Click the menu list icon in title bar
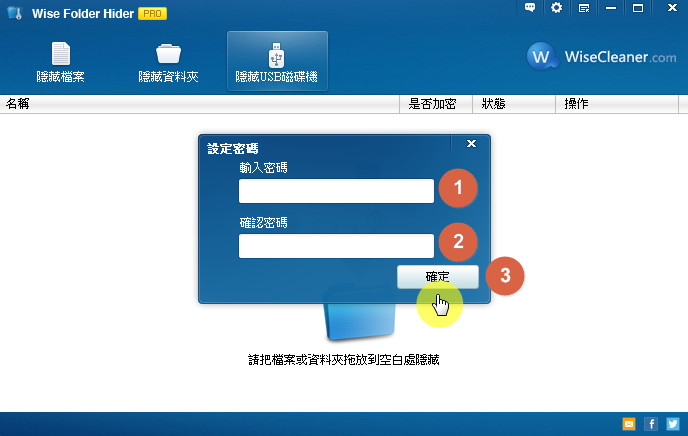The width and height of the screenshot is (688, 436). click(x=583, y=8)
